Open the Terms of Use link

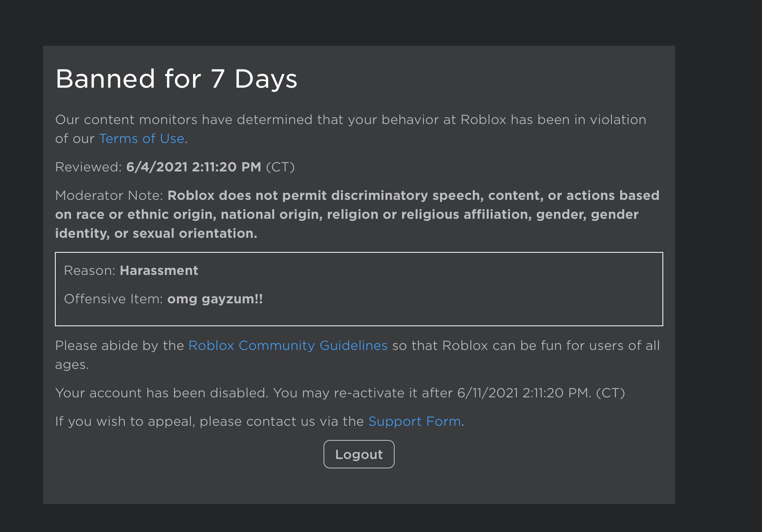(x=141, y=139)
